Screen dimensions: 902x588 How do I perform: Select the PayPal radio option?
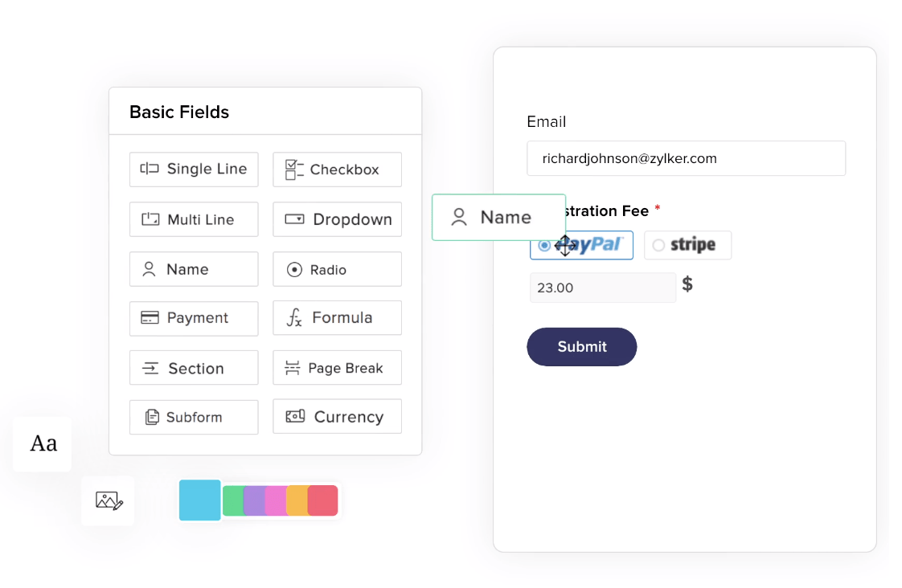click(544, 245)
